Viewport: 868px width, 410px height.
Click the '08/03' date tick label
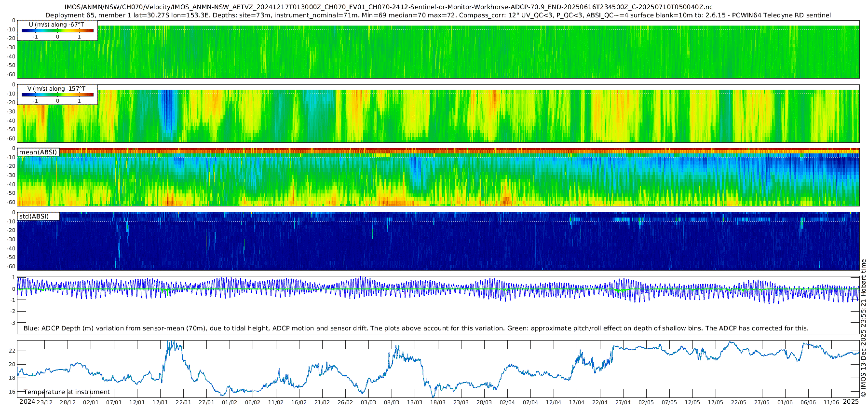(x=392, y=402)
